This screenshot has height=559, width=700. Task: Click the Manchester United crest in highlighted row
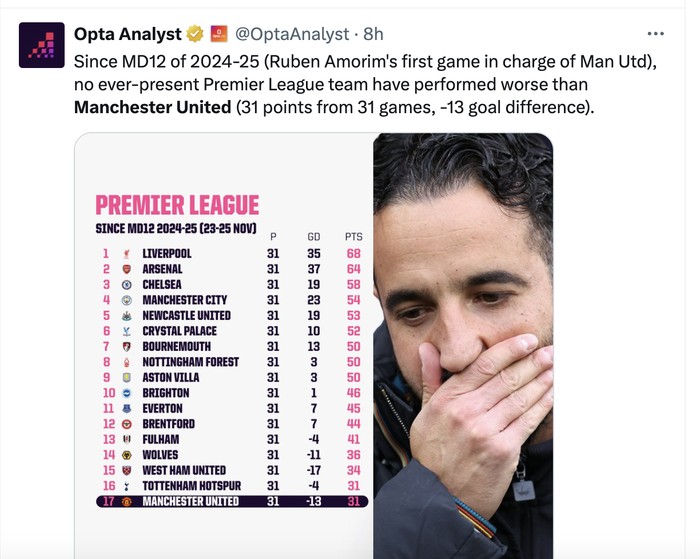click(x=127, y=501)
